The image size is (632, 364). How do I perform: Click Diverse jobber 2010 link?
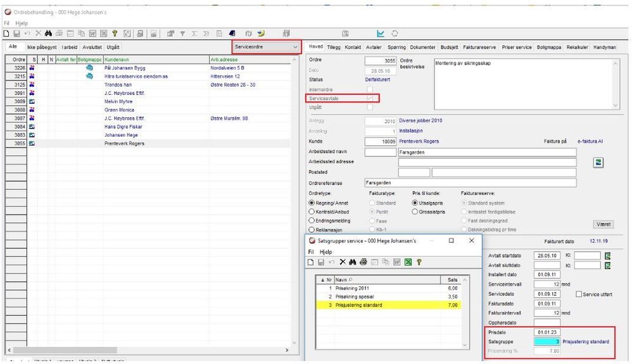pyautogui.click(x=420, y=120)
